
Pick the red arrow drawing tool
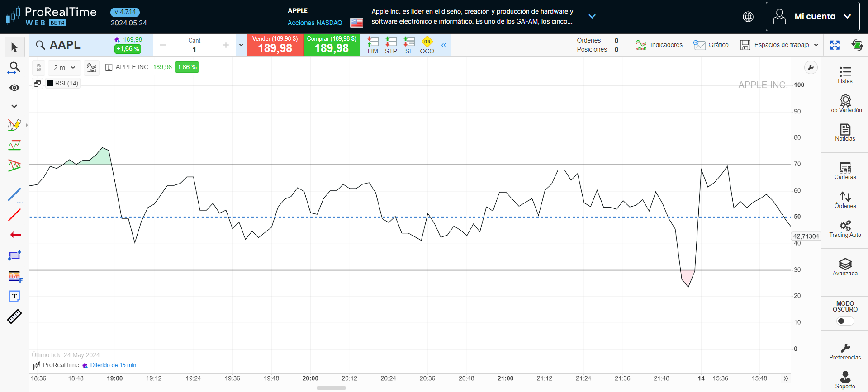pos(15,235)
